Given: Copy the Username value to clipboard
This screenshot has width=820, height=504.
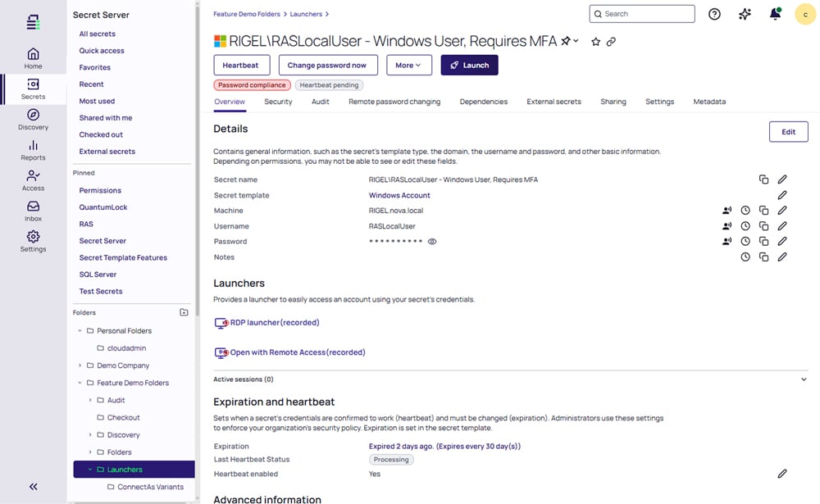Looking at the screenshot, I should (763, 226).
